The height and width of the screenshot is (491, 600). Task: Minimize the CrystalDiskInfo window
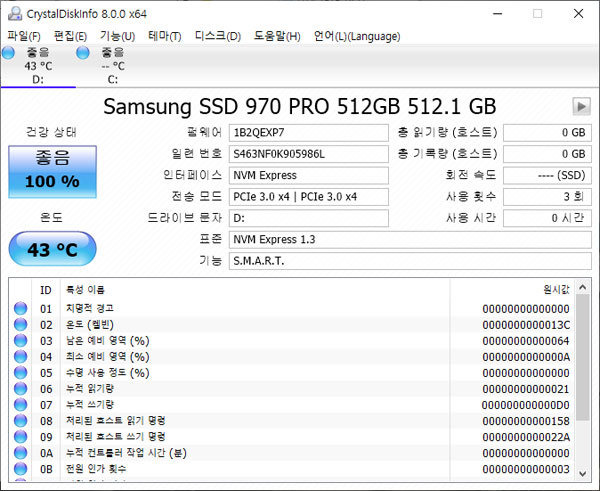[497, 14]
